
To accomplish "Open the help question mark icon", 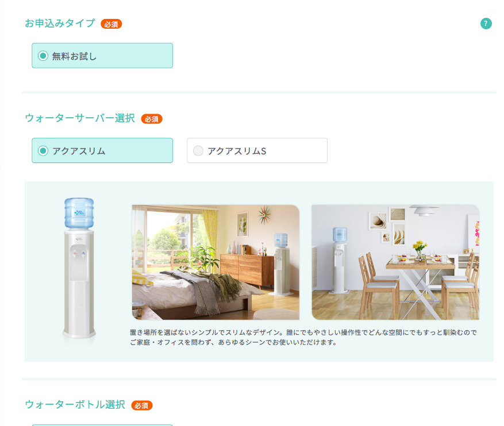I will (x=486, y=24).
